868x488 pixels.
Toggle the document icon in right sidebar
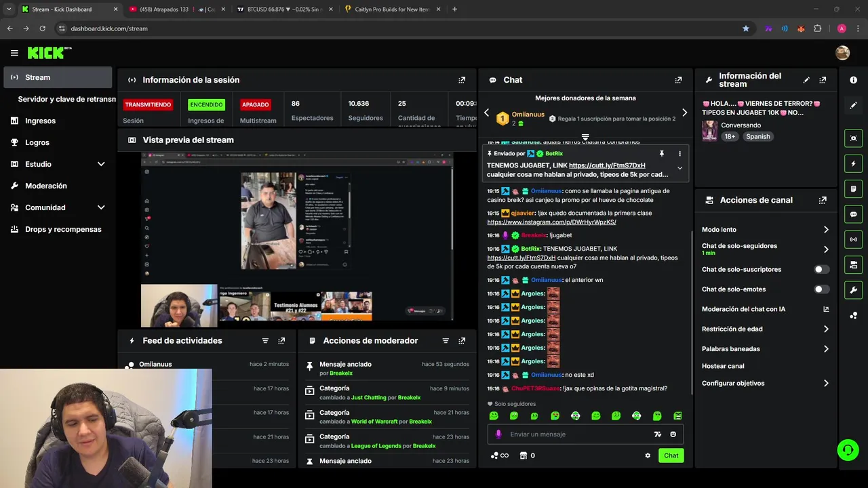853,188
